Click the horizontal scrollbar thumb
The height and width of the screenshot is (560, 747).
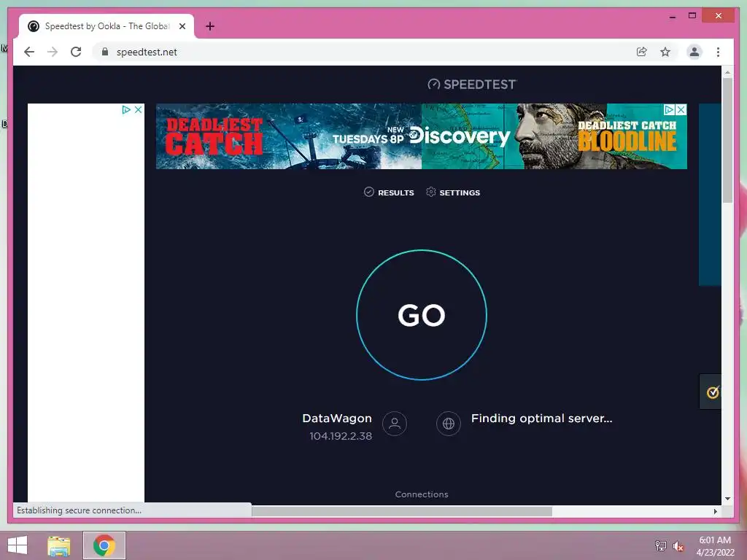[402, 511]
